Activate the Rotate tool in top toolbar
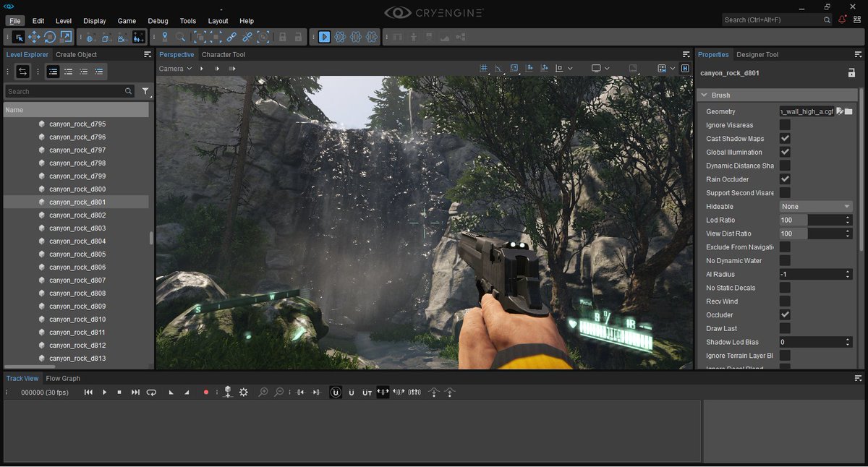The height and width of the screenshot is (467, 868). coord(50,37)
